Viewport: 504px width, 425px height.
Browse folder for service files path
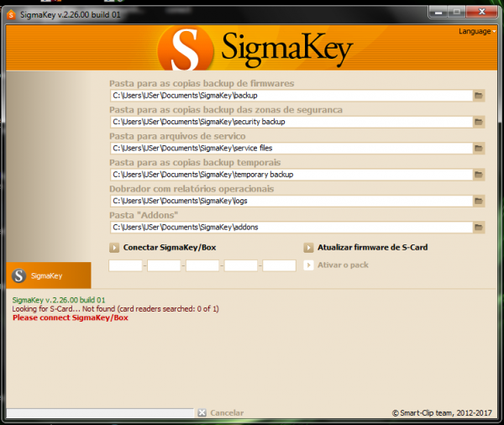point(479,148)
